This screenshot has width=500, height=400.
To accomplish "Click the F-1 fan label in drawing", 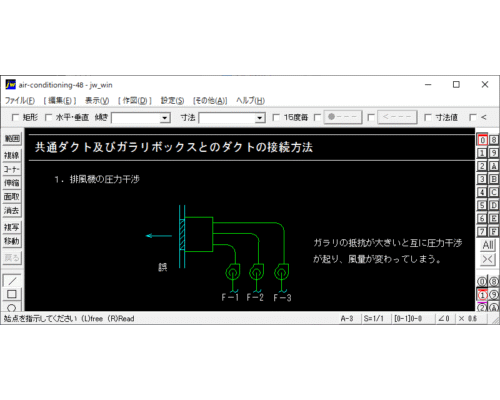I will tap(230, 297).
